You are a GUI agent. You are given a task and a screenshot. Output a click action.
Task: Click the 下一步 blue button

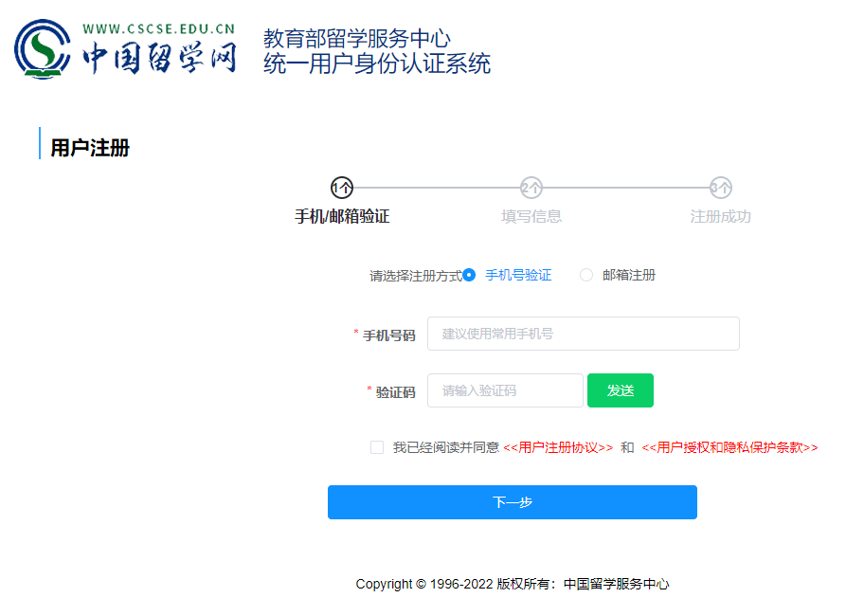click(512, 502)
